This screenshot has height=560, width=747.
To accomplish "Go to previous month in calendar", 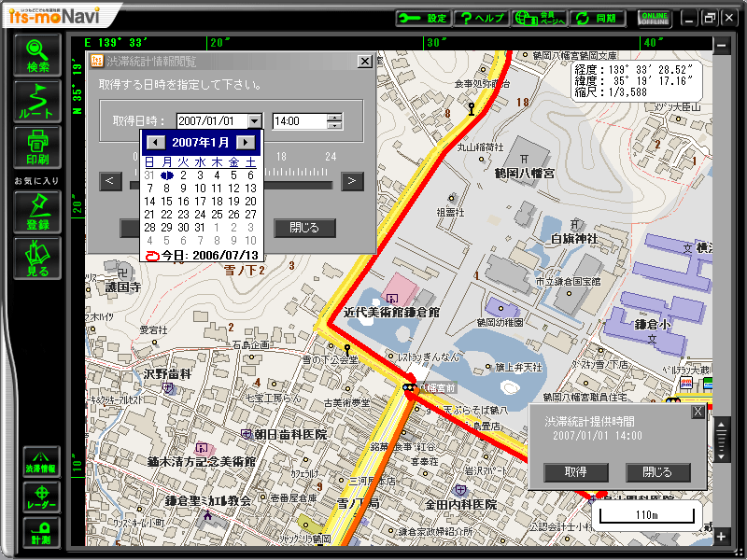I will [x=155, y=143].
